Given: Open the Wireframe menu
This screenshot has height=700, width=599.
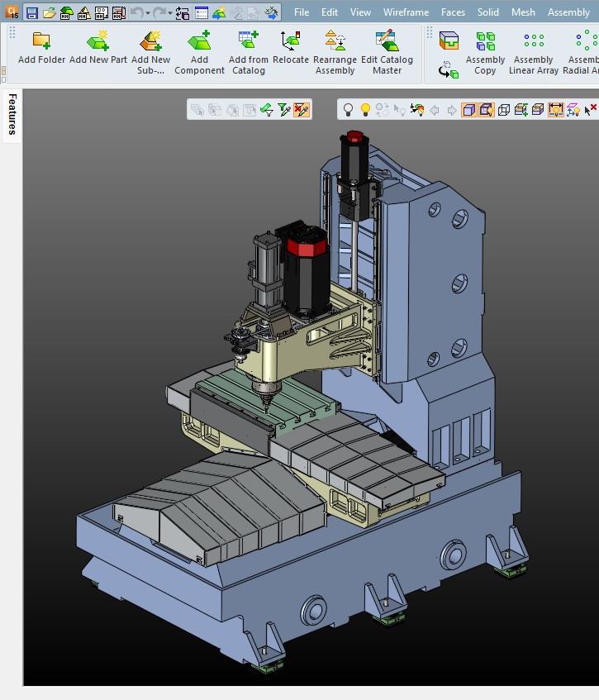Looking at the screenshot, I should click(x=406, y=12).
